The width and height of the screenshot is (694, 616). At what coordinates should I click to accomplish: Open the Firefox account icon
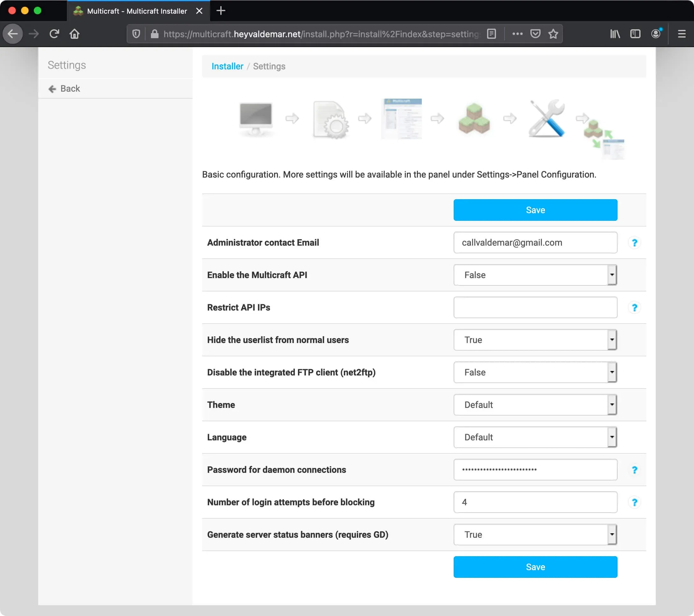[x=656, y=34]
